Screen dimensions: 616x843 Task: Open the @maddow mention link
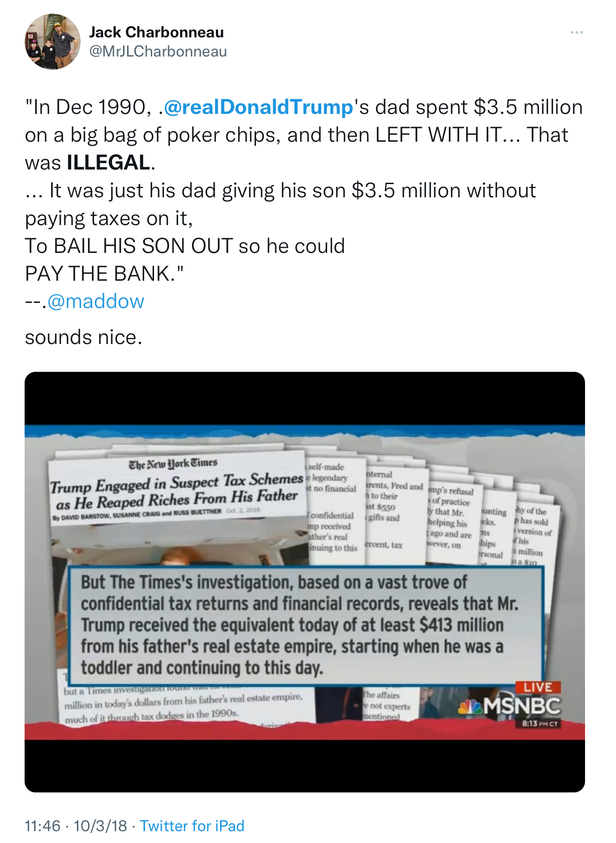[x=96, y=301]
